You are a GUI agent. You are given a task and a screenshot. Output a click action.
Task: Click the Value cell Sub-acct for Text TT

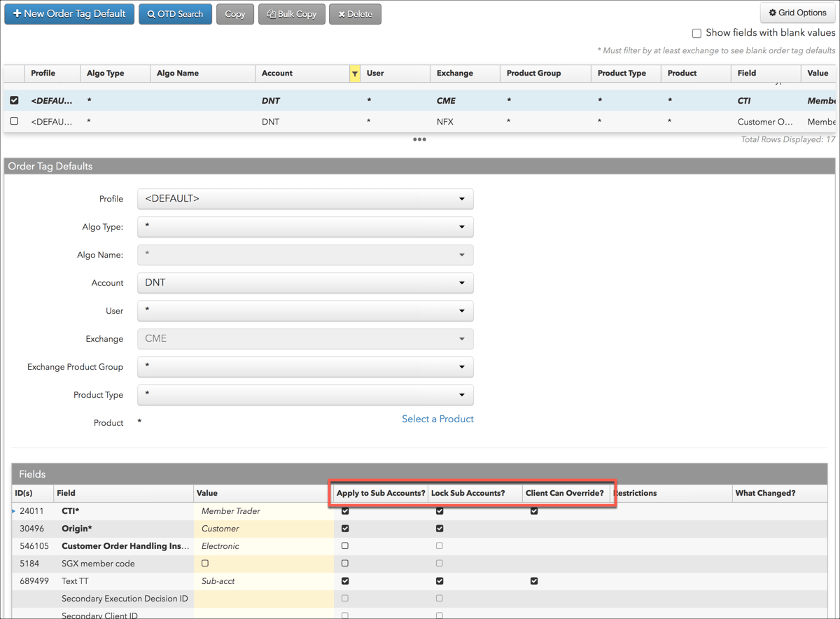click(x=264, y=581)
